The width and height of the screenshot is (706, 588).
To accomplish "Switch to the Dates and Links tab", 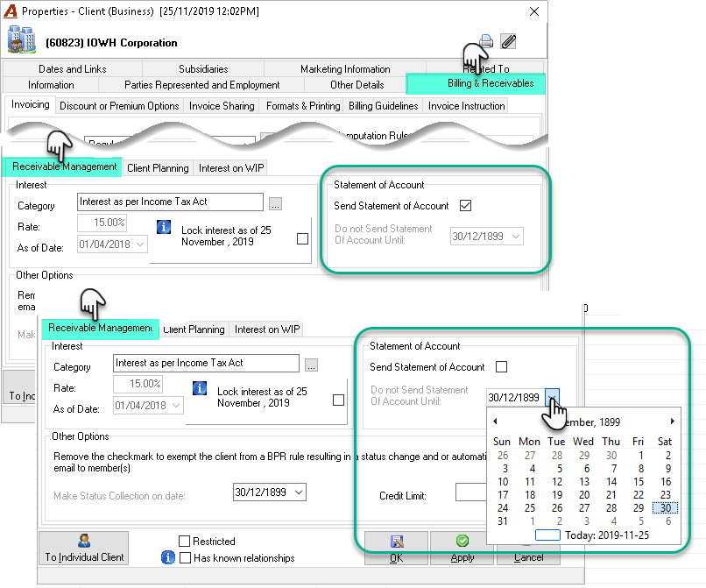I will click(73, 69).
